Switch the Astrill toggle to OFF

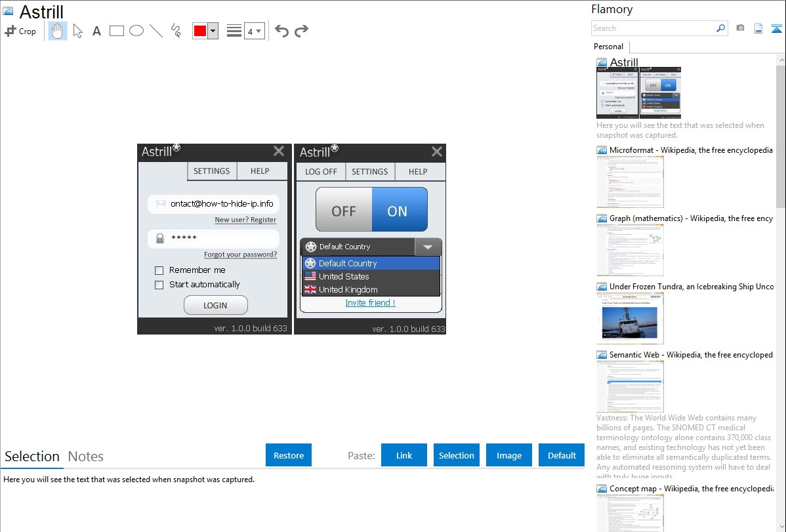point(344,211)
